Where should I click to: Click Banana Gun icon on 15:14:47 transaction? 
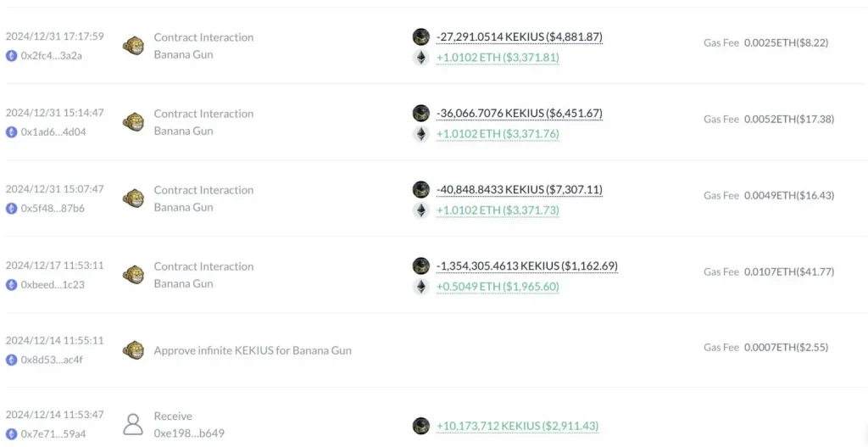[133, 122]
